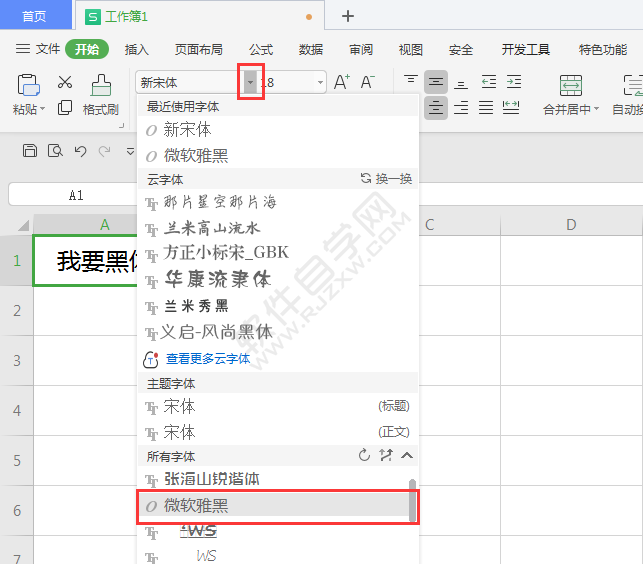Select cloud font 兰米秀黑

[x=278, y=306]
